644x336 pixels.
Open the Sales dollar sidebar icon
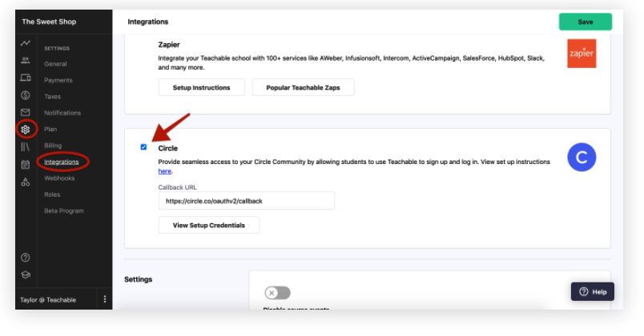[x=26, y=95]
